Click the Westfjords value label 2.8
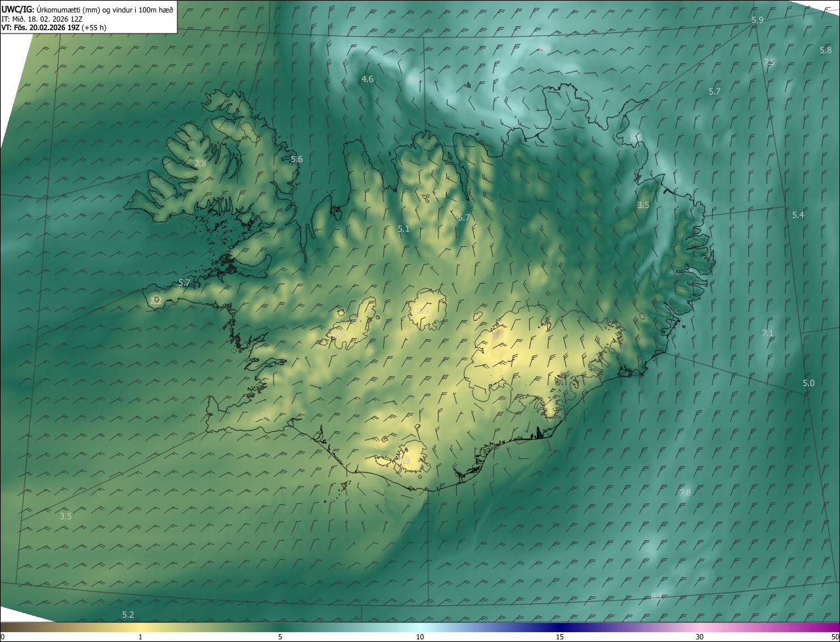Viewport: 840px width, 642px height. 200,163
